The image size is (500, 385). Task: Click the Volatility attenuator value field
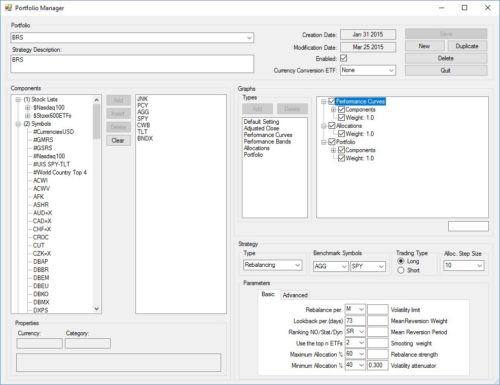[378, 365]
